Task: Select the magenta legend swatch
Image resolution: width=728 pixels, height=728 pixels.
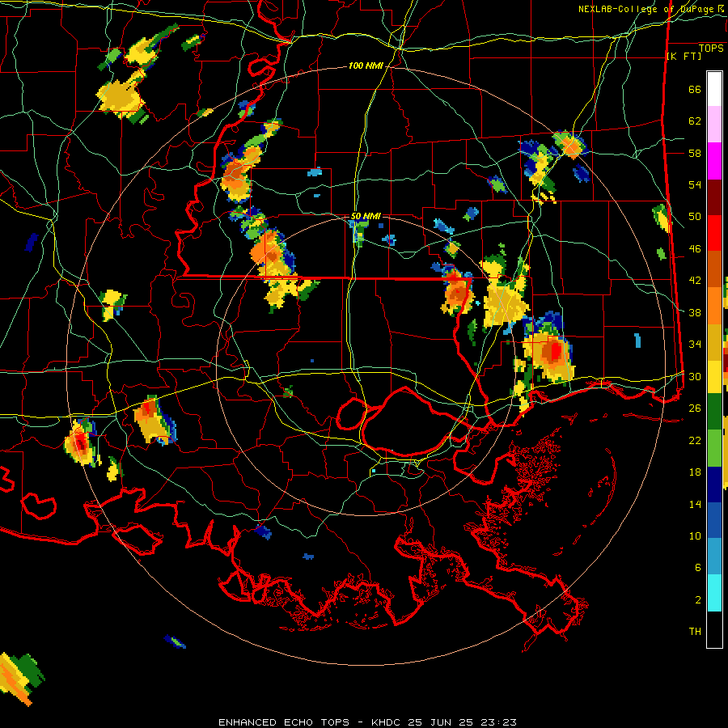Action: coord(714,161)
